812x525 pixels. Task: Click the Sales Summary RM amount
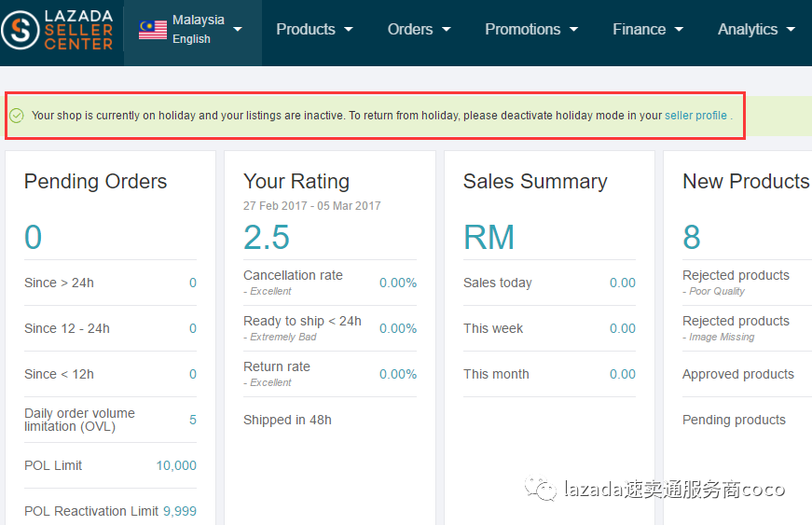489,237
